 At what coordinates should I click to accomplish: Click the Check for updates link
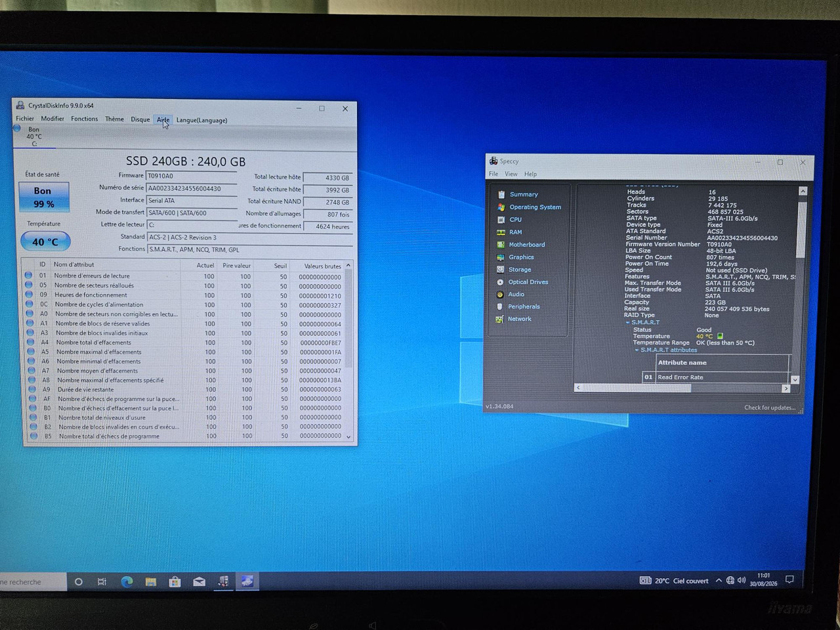point(769,408)
